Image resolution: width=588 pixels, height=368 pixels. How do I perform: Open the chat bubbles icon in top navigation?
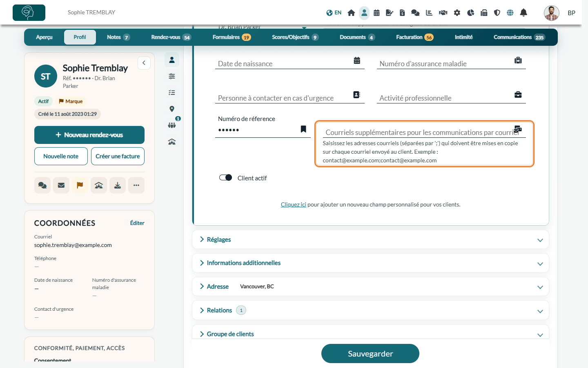click(415, 13)
